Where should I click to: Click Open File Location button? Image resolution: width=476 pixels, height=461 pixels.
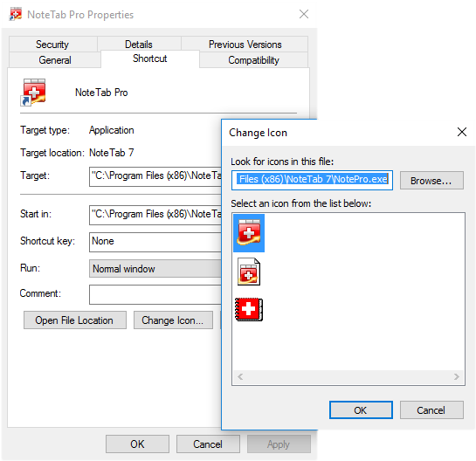(x=75, y=320)
